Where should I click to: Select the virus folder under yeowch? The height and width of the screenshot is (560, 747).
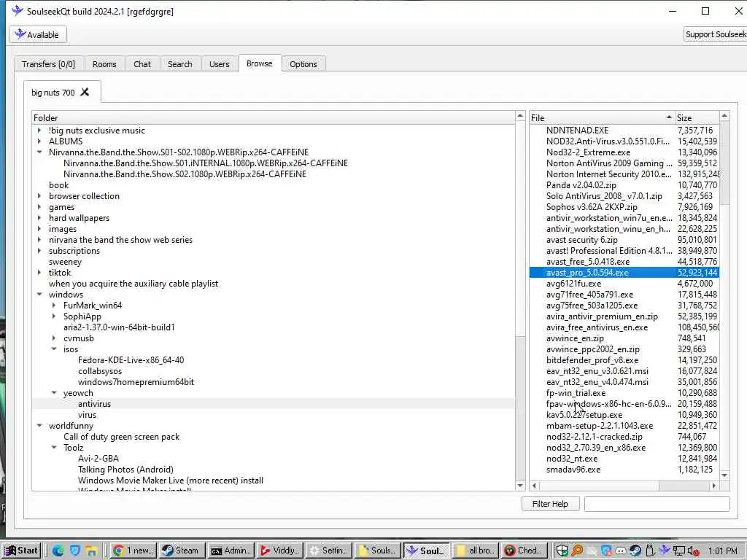coord(88,415)
